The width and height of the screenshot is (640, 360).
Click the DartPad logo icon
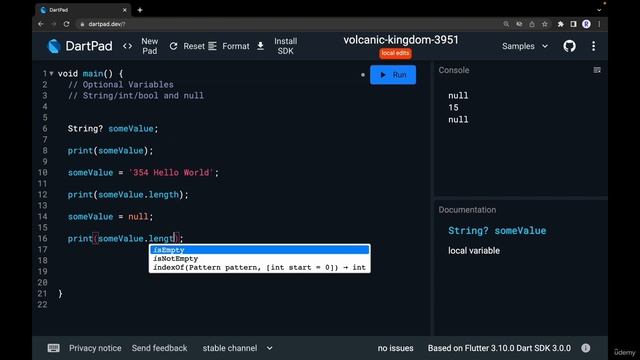54,46
